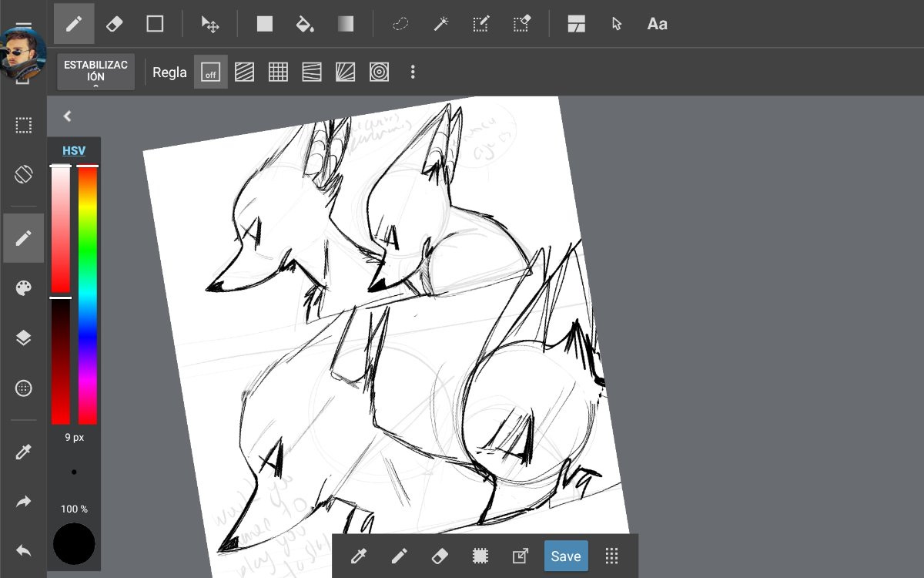Screen dimensions: 924x578
Task: Open the hamburger main menu
Action: click(23, 25)
